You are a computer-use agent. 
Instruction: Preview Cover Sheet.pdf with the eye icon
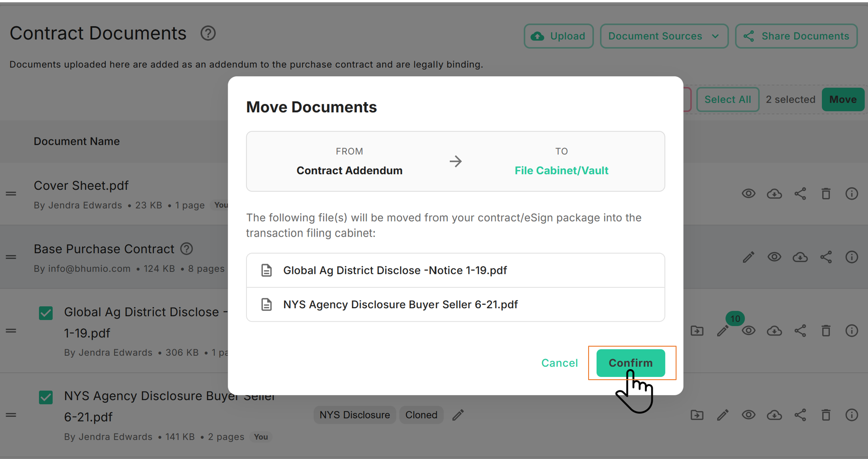748,194
